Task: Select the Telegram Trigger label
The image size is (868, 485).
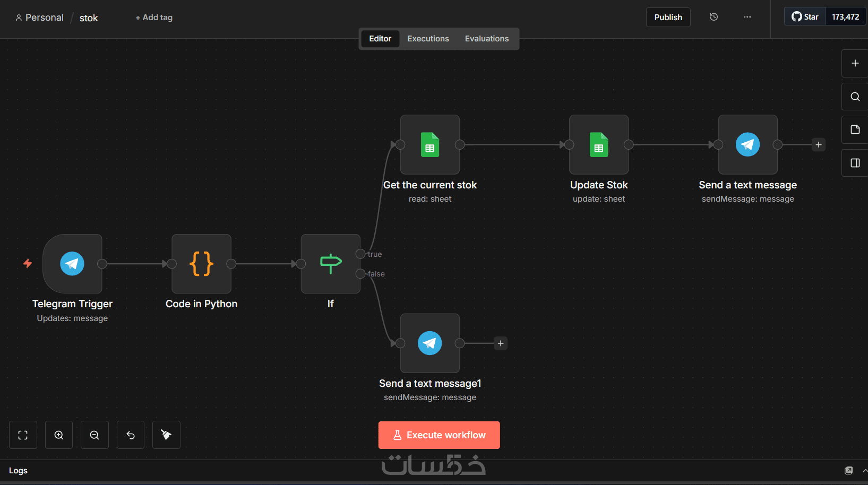Action: pos(72,304)
